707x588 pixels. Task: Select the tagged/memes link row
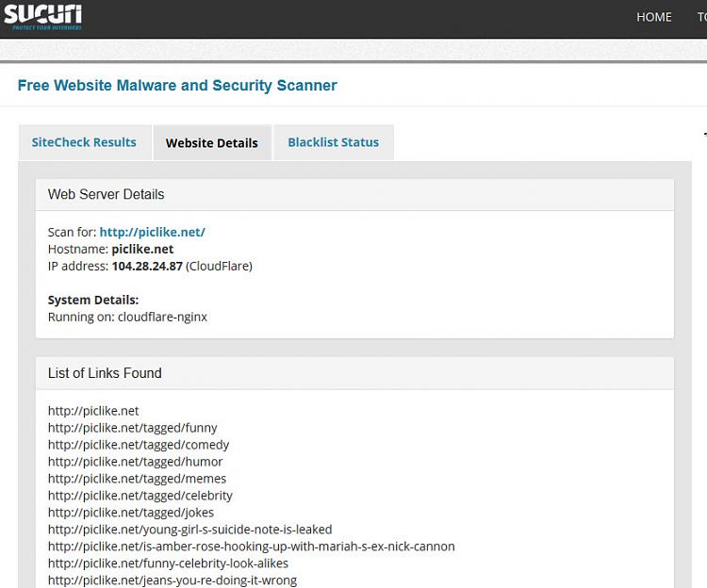pyautogui.click(x=137, y=479)
